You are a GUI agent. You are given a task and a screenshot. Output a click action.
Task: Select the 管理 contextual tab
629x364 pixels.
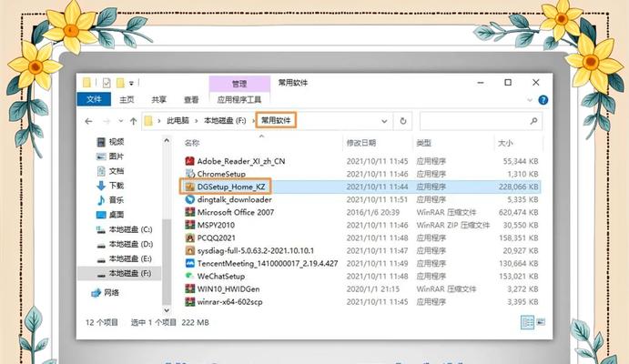point(239,84)
